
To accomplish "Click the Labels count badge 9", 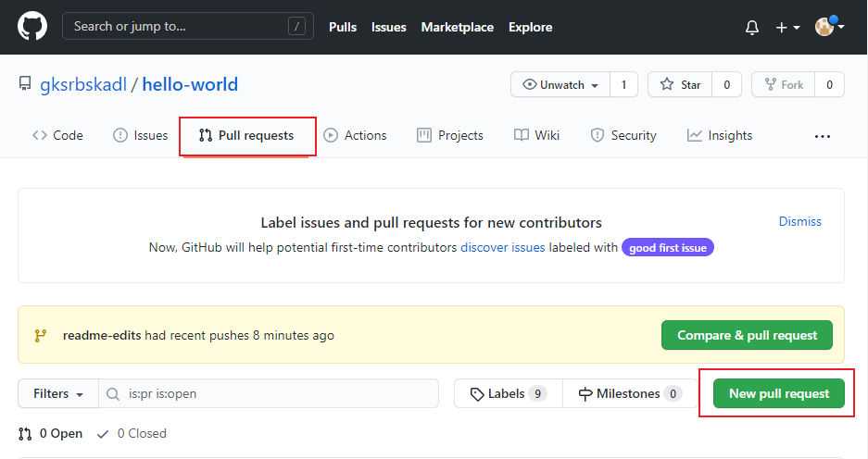I will [x=537, y=393].
